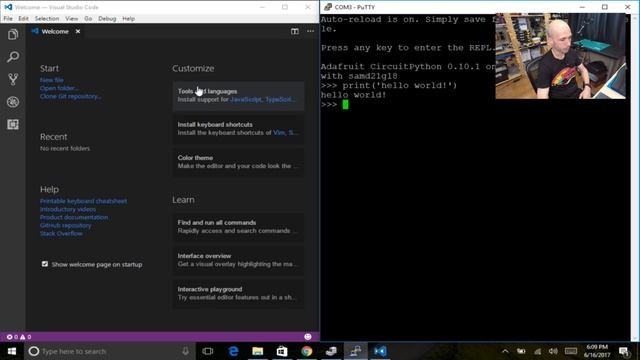Open the File menu
This screenshot has width=640, height=360.
tap(8, 19)
